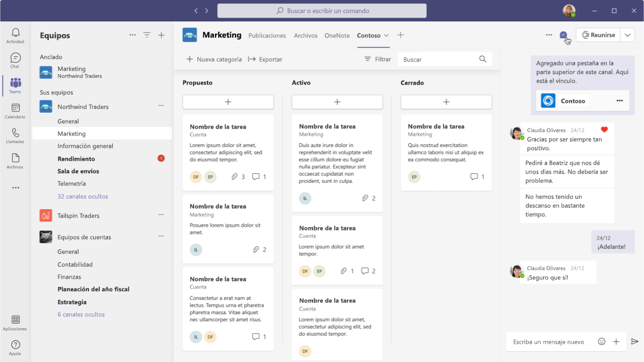Switch to the Archivos tab
Image resolution: width=644 pixels, height=362 pixels.
click(x=306, y=35)
